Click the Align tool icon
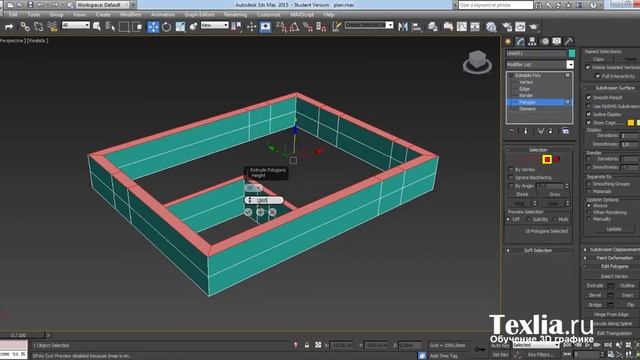640x360 pixels. (x=417, y=27)
